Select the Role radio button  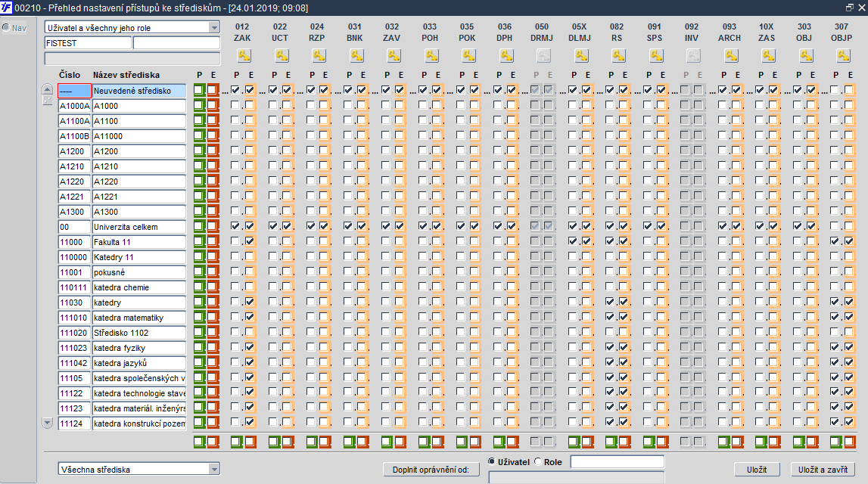[539, 461]
